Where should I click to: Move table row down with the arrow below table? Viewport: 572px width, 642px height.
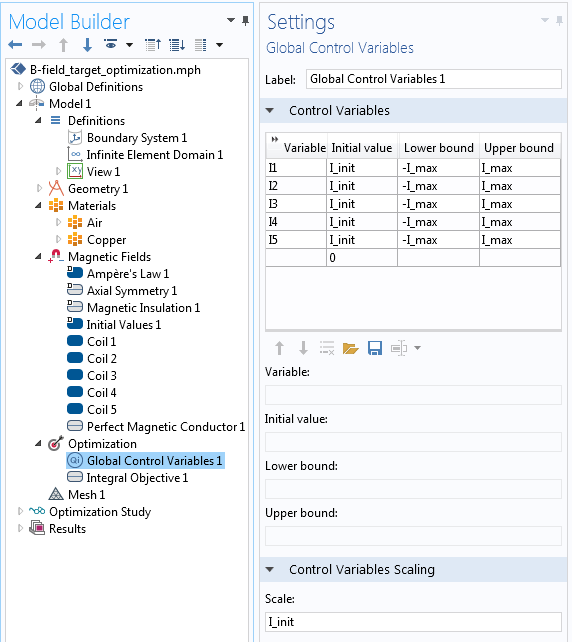[303, 348]
